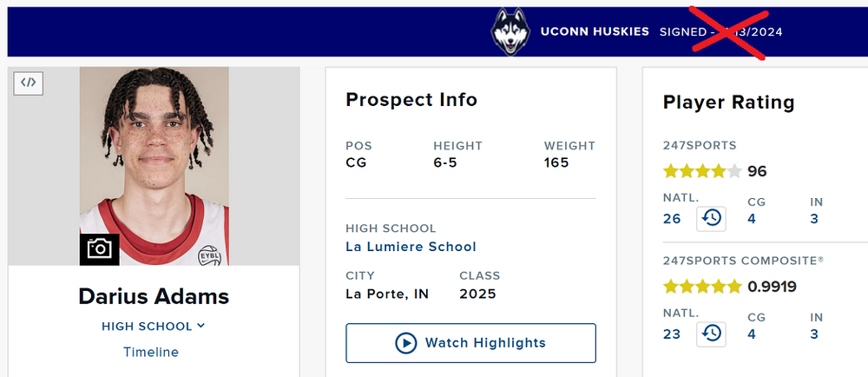Select the 247Sports CG rank 4
Screen dimensions: 868x377
[x=752, y=218]
